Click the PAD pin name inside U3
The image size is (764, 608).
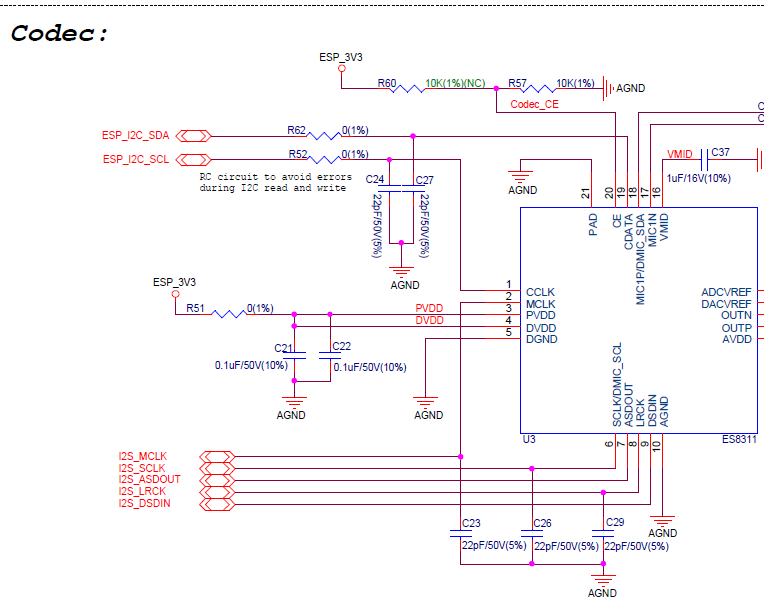pos(593,225)
